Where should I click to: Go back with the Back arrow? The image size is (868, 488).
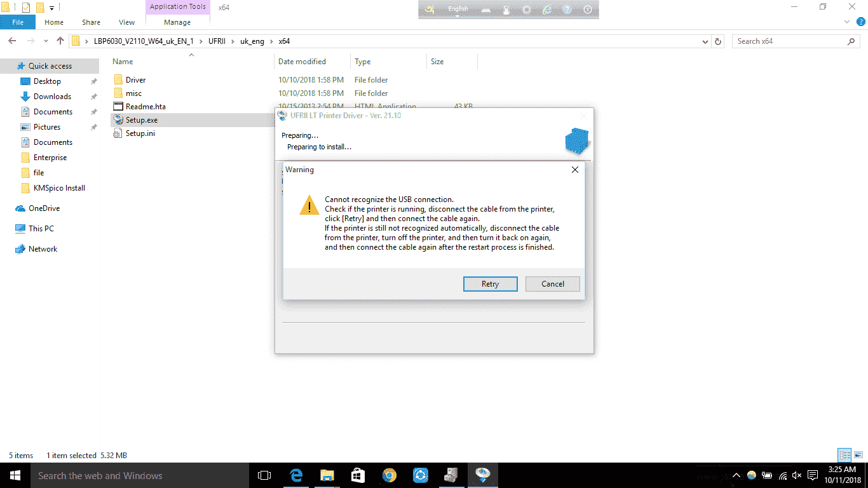pyautogui.click(x=12, y=41)
